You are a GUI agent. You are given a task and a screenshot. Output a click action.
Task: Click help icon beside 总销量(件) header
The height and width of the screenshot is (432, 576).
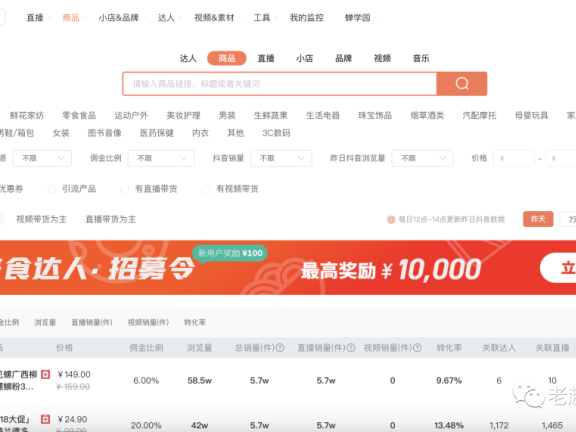point(280,348)
